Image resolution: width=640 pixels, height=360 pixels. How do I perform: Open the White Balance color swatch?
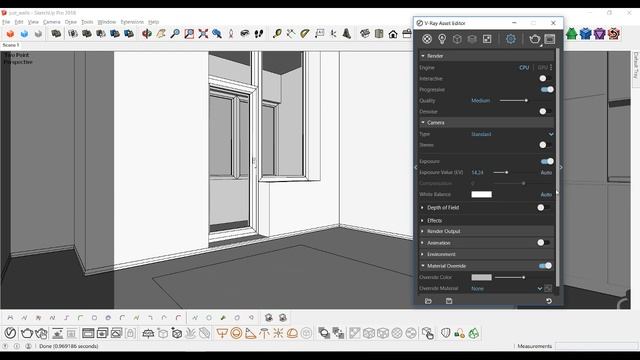click(481, 194)
